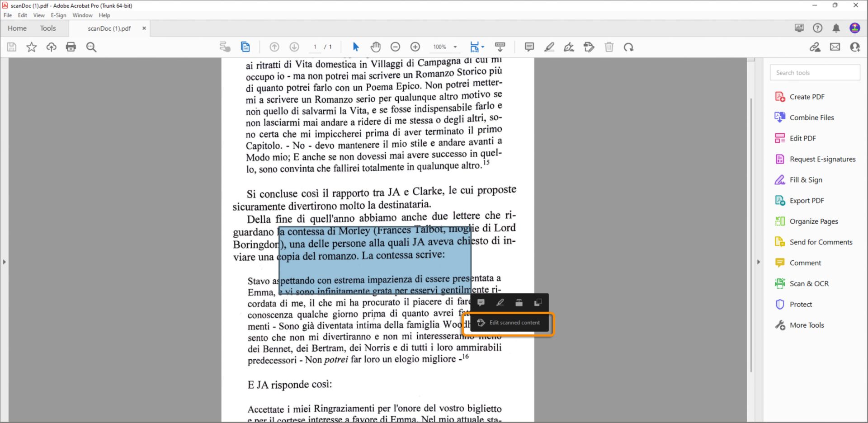This screenshot has width=868, height=423.
Task: Highlight selection using the floating pencil icon
Action: pos(500,303)
